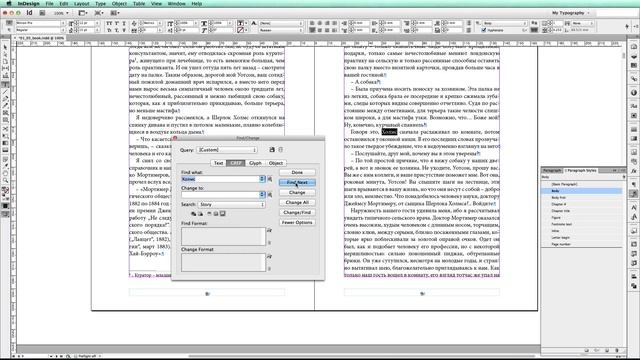The image size is (640, 360).
Task: Select the Type tool in toolbox
Action: point(5,84)
